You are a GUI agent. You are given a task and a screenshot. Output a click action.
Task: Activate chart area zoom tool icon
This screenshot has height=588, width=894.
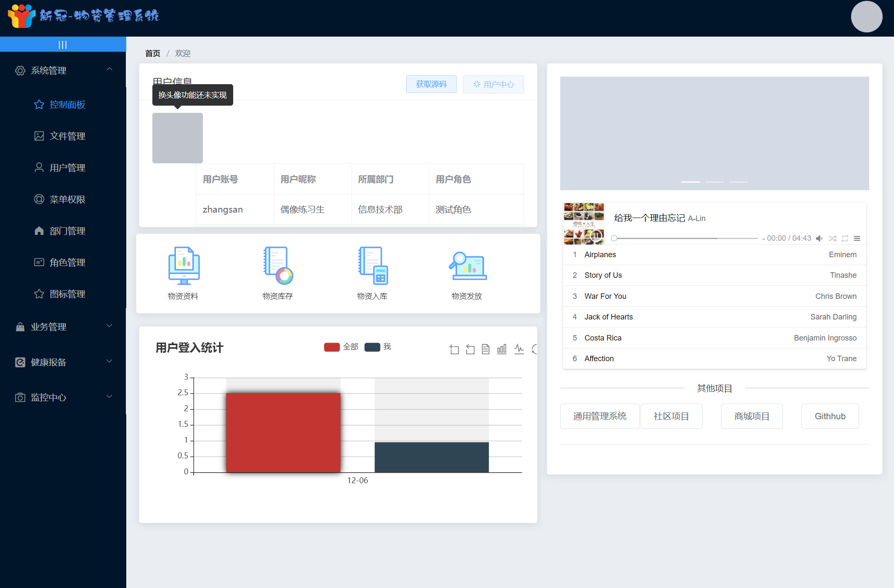pos(454,349)
